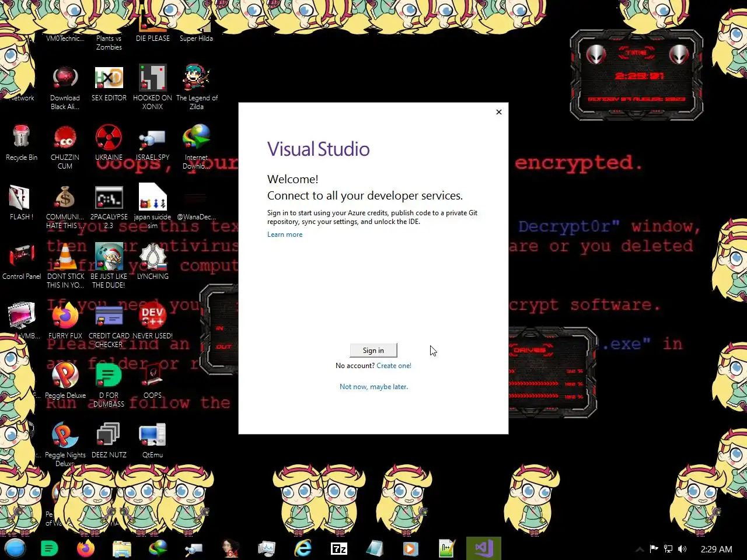Follow the Learn more link
This screenshot has height=560, width=747.
tap(285, 235)
